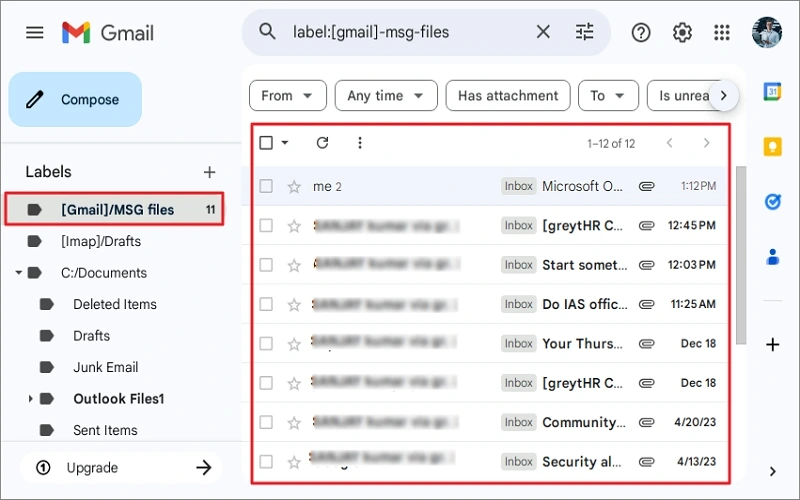Open Google Tasks side panel icon
The width and height of the screenshot is (800, 500).
772,202
